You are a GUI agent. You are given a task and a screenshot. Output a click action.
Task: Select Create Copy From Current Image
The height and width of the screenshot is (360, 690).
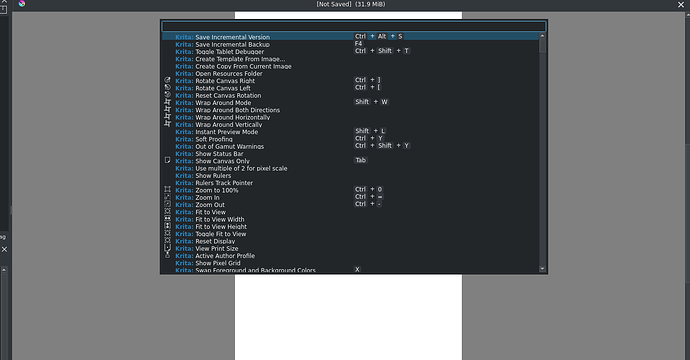pyautogui.click(x=351, y=66)
